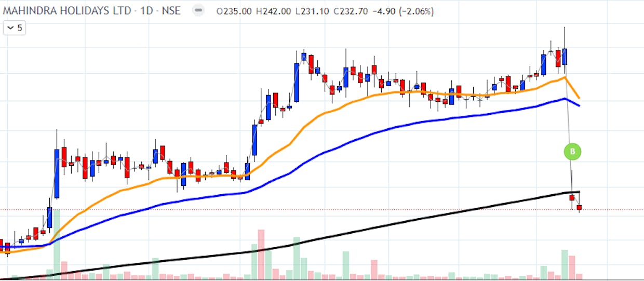Select the close price C232.70 value
Image resolution: width=644 pixels, height=281 pixels.
click(351, 11)
